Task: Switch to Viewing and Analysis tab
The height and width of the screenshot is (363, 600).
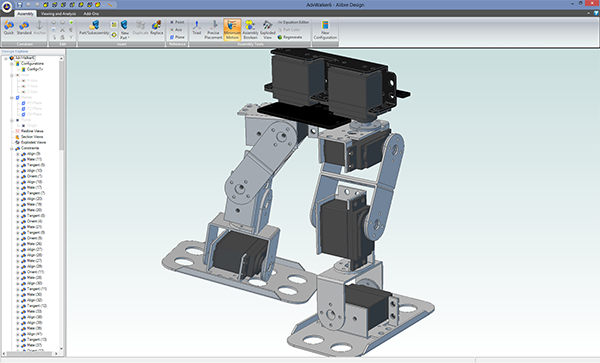Action: click(59, 13)
